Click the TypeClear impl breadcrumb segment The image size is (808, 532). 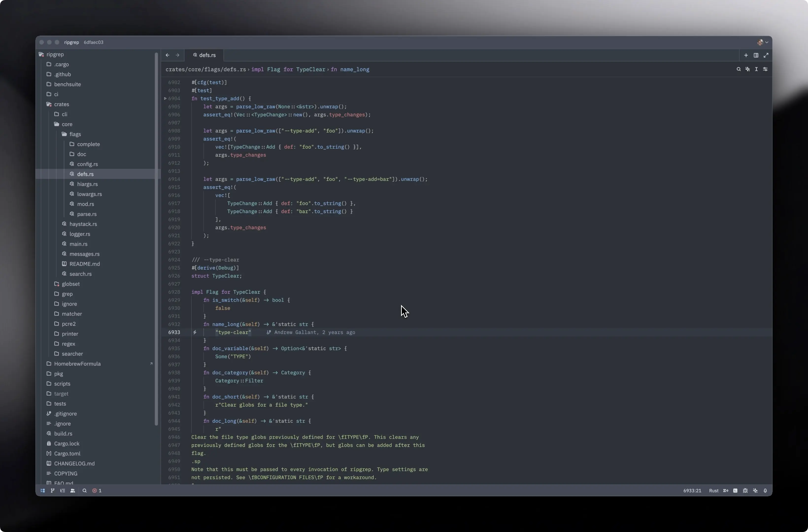click(x=288, y=69)
